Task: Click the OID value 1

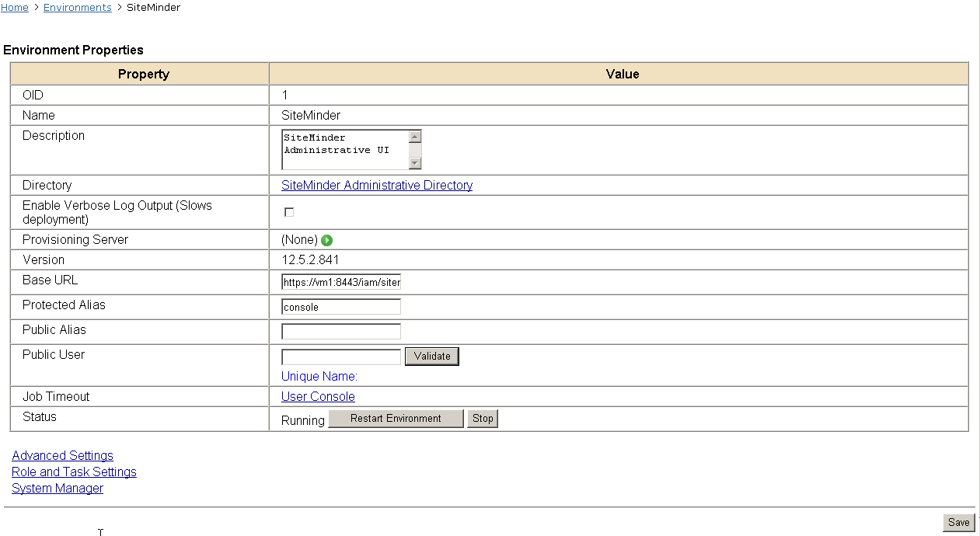Action: [x=284, y=95]
